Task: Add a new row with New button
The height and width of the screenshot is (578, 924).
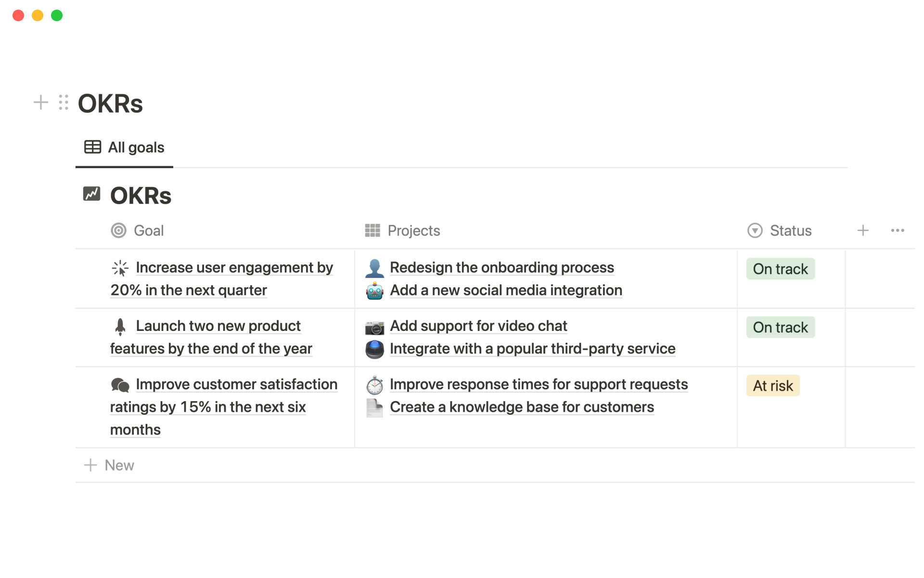Action: (x=110, y=465)
